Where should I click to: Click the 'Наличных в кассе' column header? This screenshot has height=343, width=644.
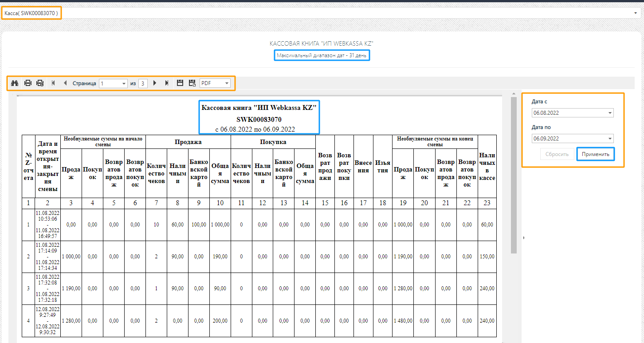tap(487, 166)
